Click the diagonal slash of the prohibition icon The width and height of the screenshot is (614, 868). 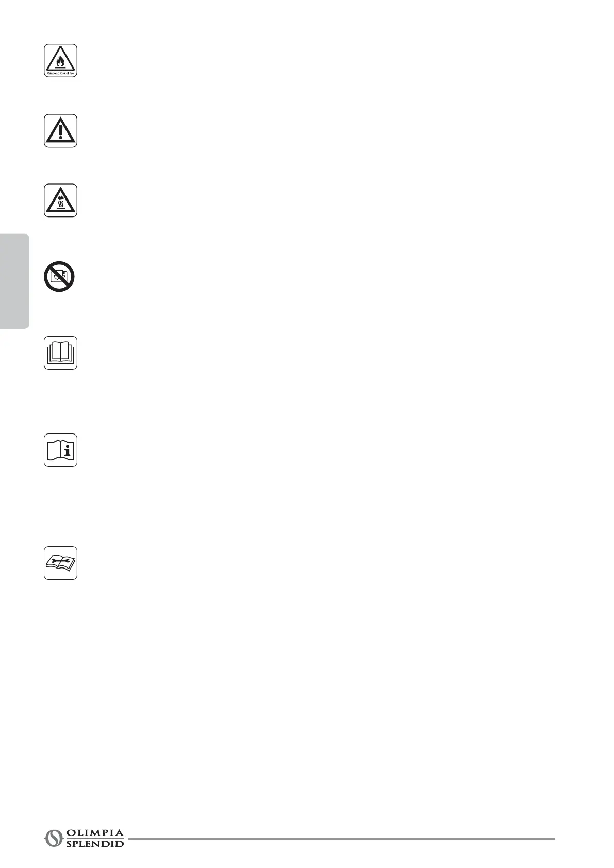tap(59, 276)
